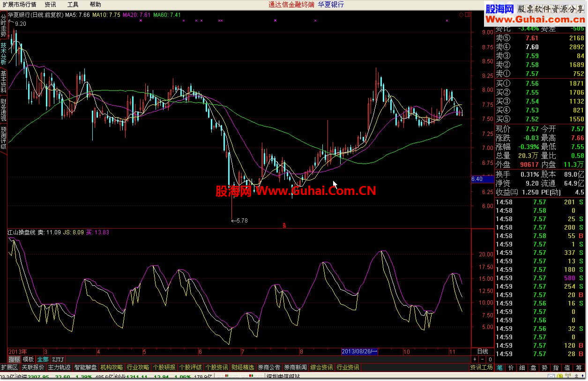The width and height of the screenshot is (588, 381).
Task: Switch to 分时走势 side tab
Action: (3, 25)
